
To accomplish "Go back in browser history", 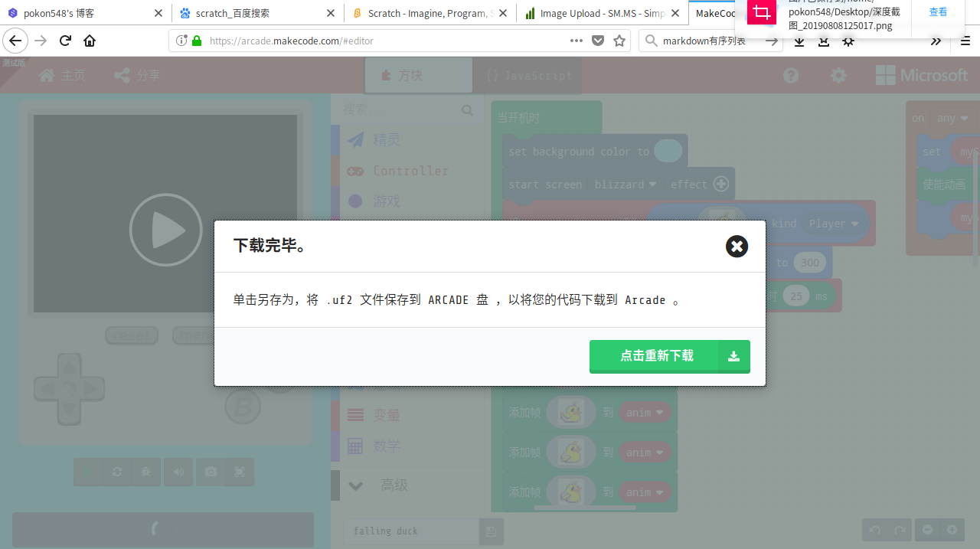I will tap(15, 41).
